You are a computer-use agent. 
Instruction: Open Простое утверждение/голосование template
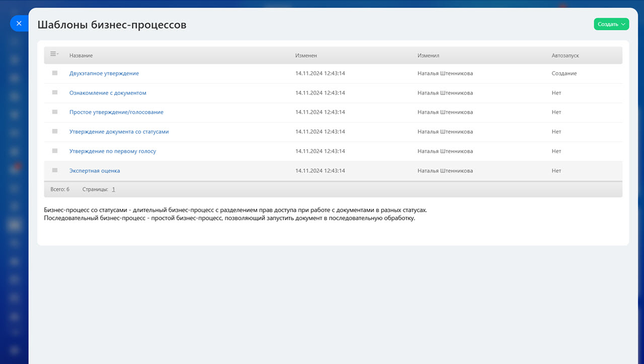click(x=116, y=112)
